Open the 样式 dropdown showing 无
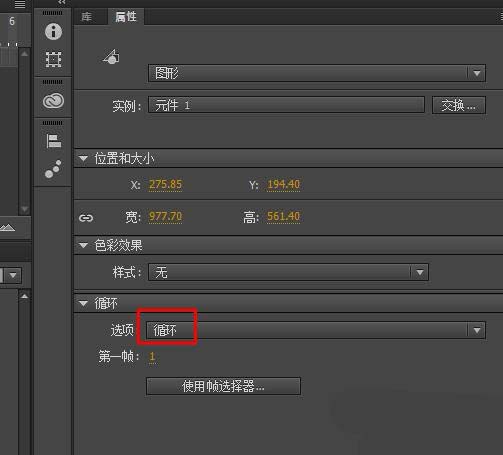 pyautogui.click(x=288, y=272)
